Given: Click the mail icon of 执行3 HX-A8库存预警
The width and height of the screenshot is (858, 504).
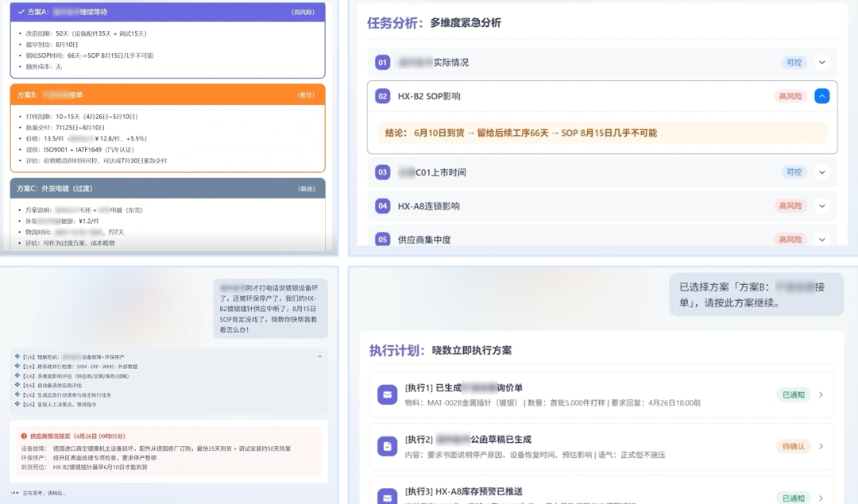Looking at the screenshot, I should tap(388, 496).
